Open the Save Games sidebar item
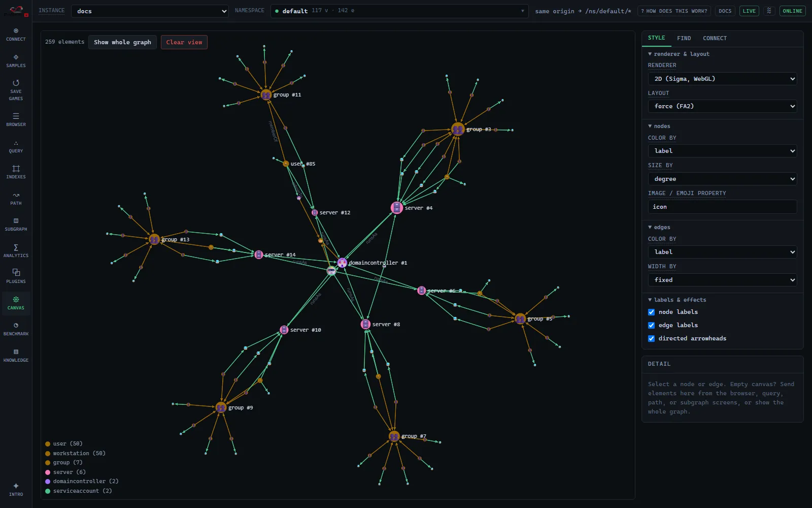This screenshot has height=508, width=812. pos(16,90)
